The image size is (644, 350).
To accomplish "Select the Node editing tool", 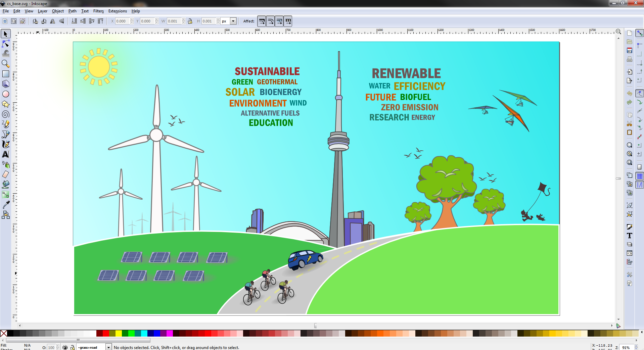I will point(6,44).
